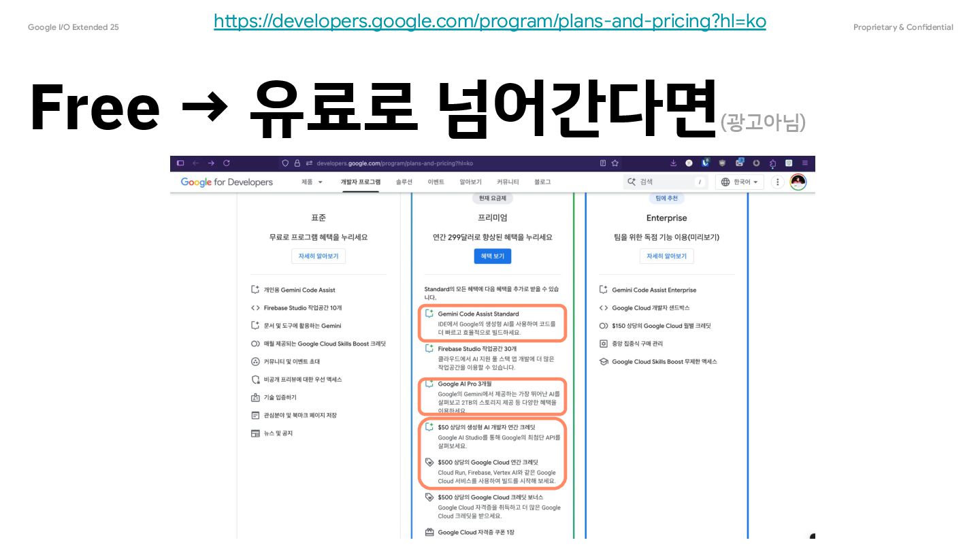The height and width of the screenshot is (551, 980).
Task: Open the 한국어 language dropdown
Action: 740,182
